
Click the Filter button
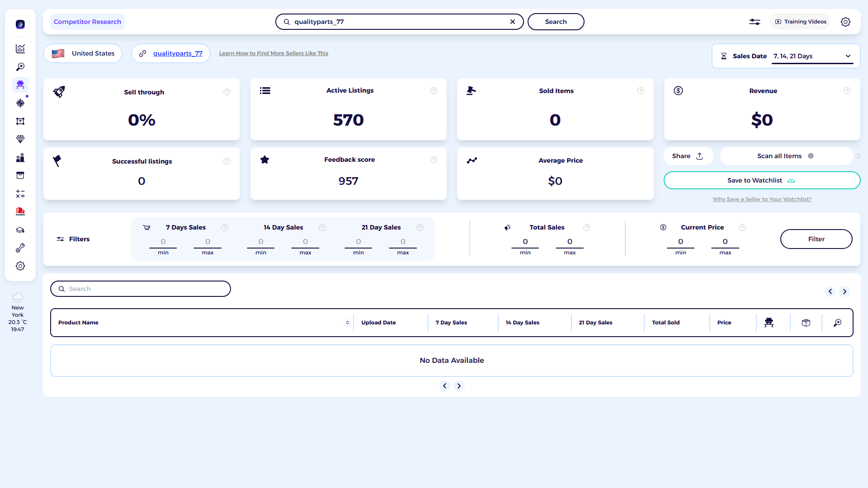816,239
